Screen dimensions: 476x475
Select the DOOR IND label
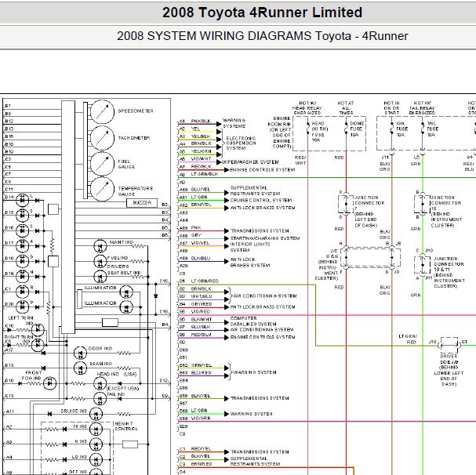coord(100,349)
